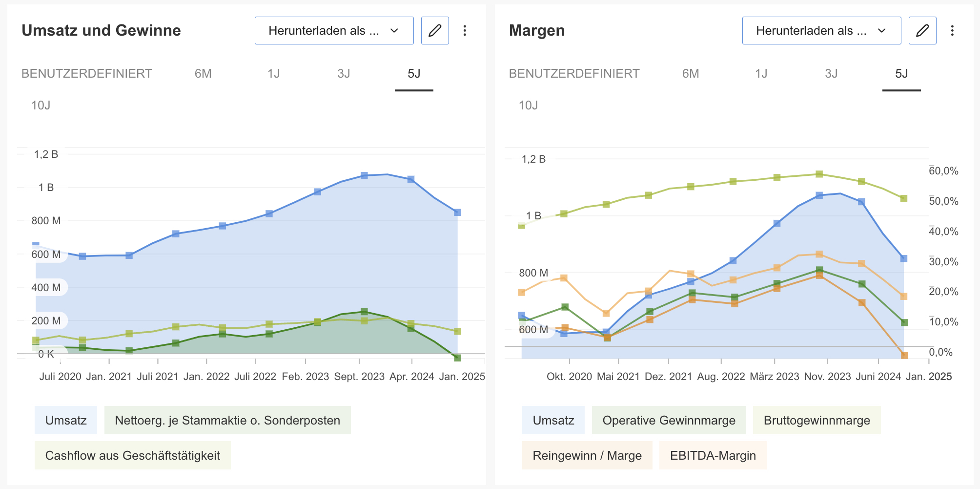Select 5J range in Umsatz und Gewinne
Viewport: 980px width, 489px height.
coord(414,73)
